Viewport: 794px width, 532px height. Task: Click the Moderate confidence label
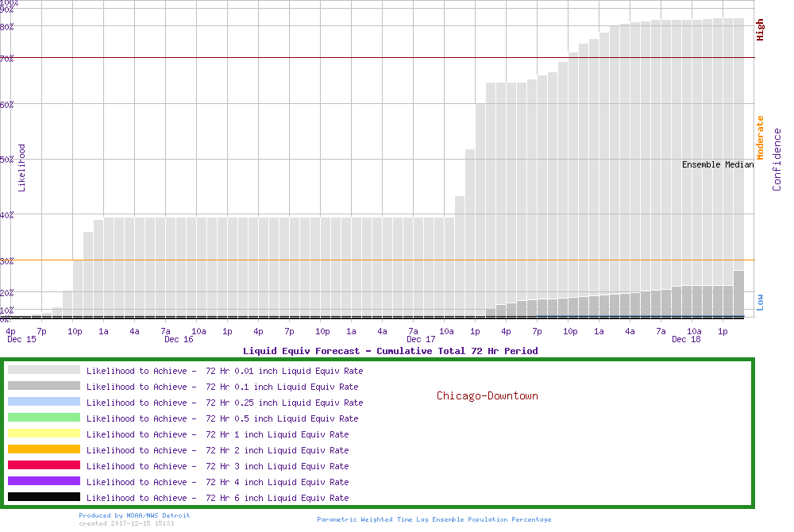760,138
